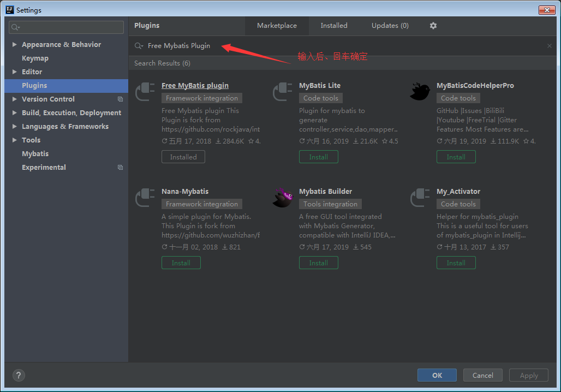Click the plugin search field text
This screenshot has width=561, height=392.
point(179,46)
